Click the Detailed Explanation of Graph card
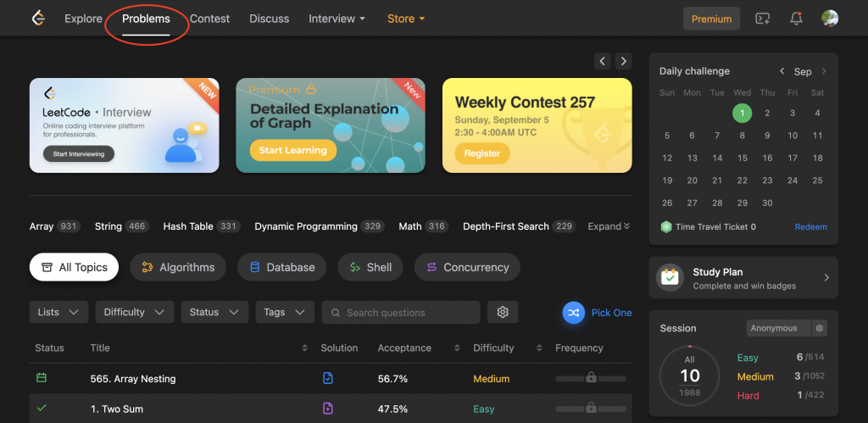Viewport: 868px width, 423px height. [x=331, y=125]
